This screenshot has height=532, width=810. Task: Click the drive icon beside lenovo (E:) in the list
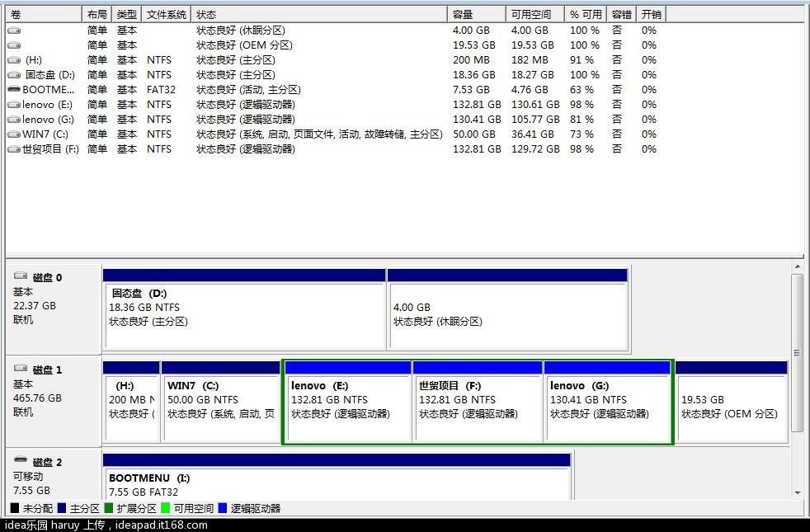15,105
